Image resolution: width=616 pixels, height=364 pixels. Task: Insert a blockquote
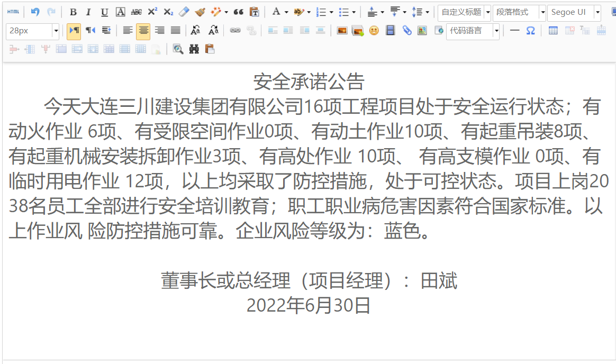pyautogui.click(x=238, y=12)
